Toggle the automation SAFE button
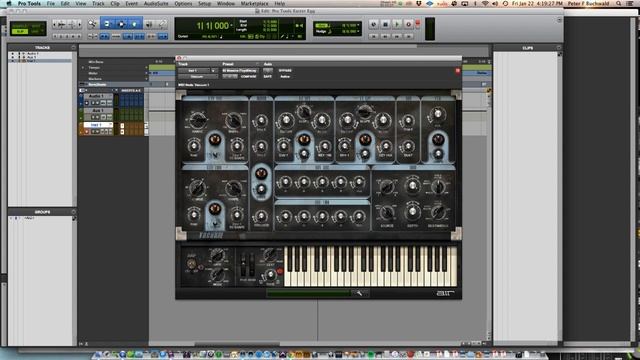The width and height of the screenshot is (640, 360). point(267,76)
